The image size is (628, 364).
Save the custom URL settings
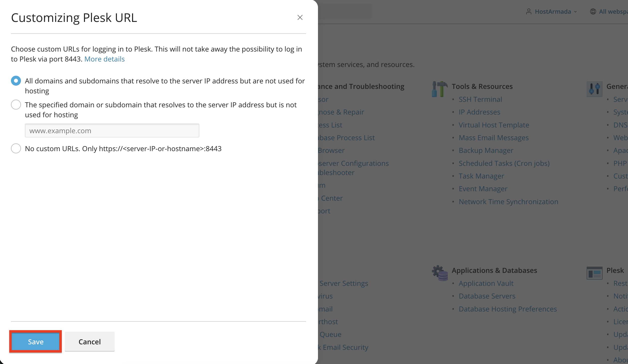tap(36, 342)
